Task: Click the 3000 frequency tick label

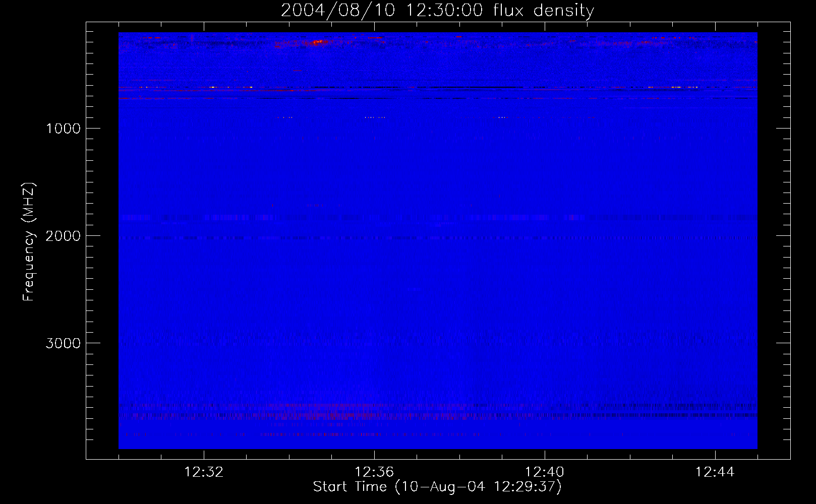Action: (63, 343)
